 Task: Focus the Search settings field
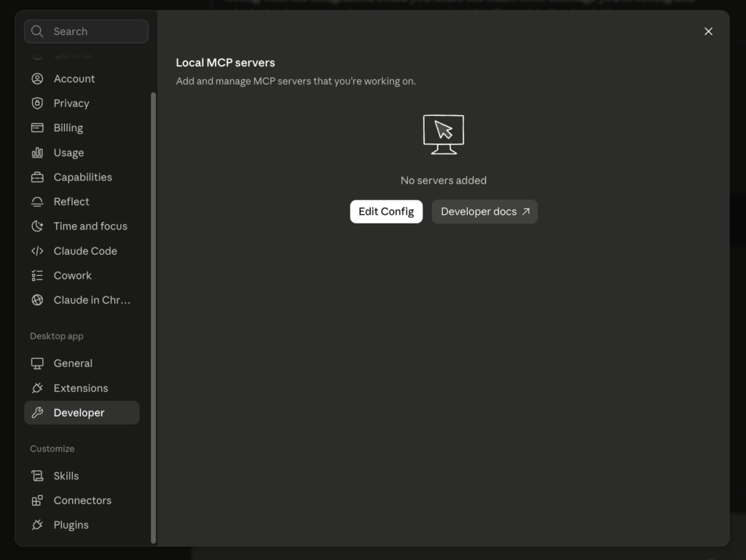pyautogui.click(x=86, y=31)
